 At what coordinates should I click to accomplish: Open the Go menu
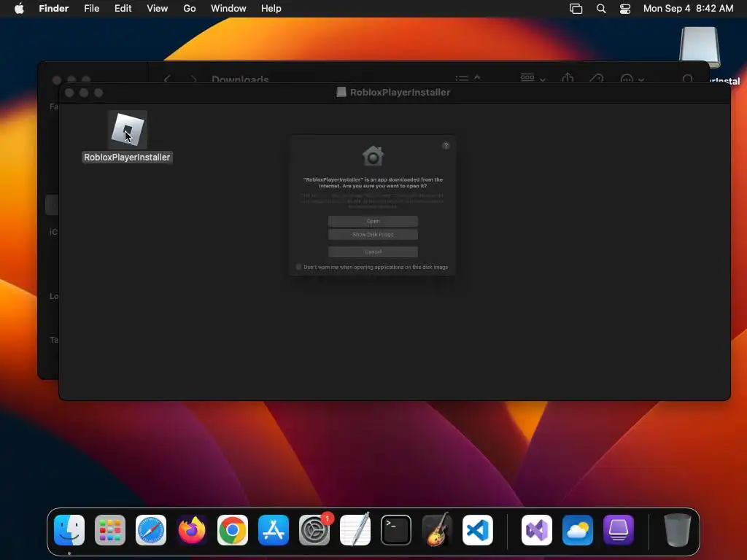[x=190, y=9]
